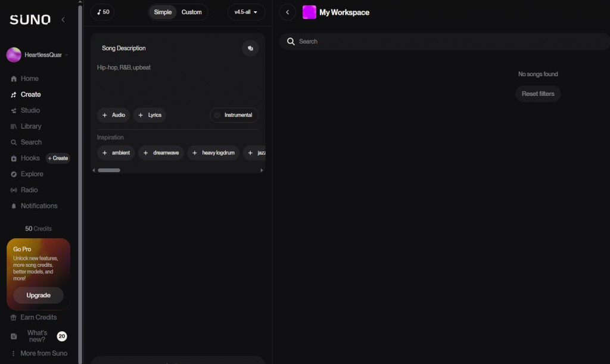Click the icon button beside Song Description
The height and width of the screenshot is (364, 610).
250,48
